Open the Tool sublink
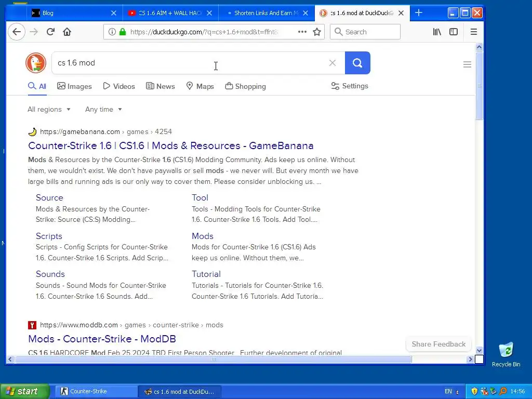Viewport: 532px width, 399px height. click(x=200, y=197)
